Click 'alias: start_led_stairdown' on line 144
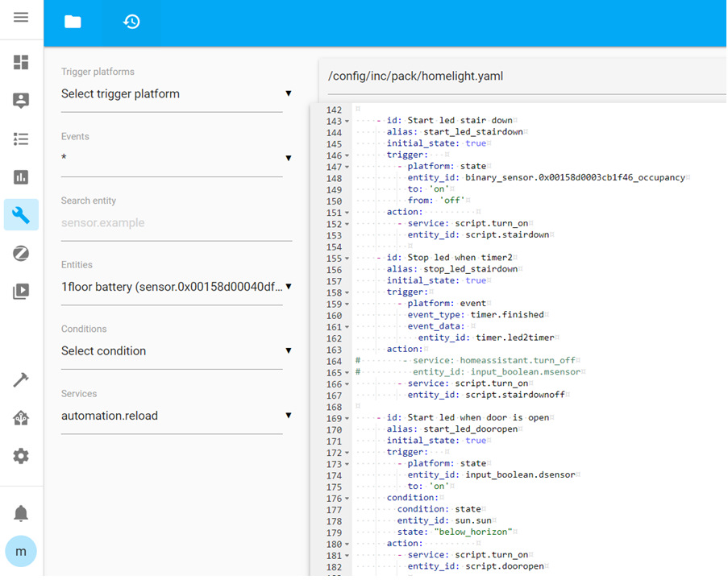The width and height of the screenshot is (728, 580). [455, 132]
